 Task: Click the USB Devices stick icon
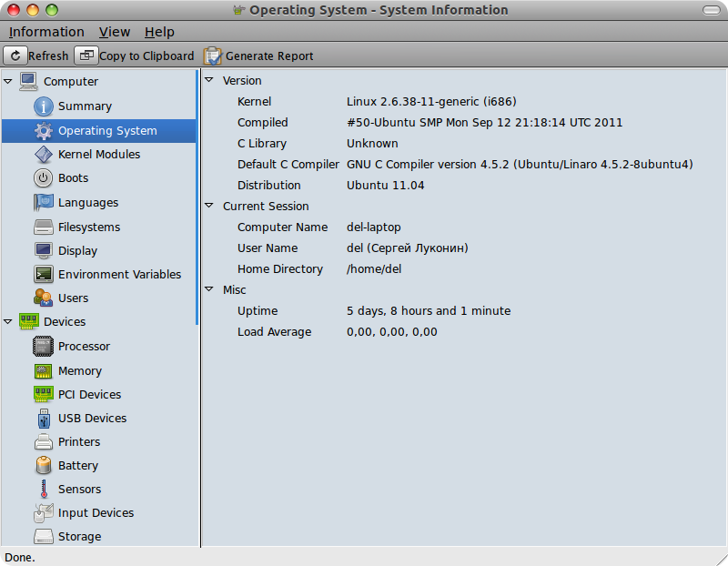44,419
